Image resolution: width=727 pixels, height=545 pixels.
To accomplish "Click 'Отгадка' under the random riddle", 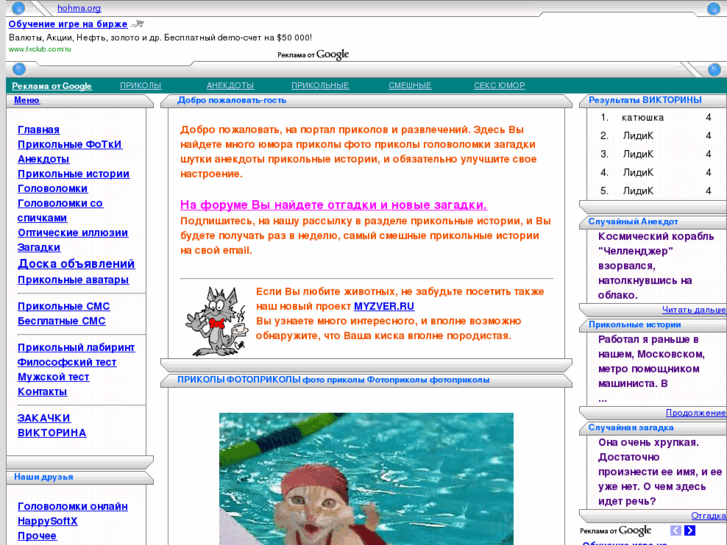I will (708, 516).
